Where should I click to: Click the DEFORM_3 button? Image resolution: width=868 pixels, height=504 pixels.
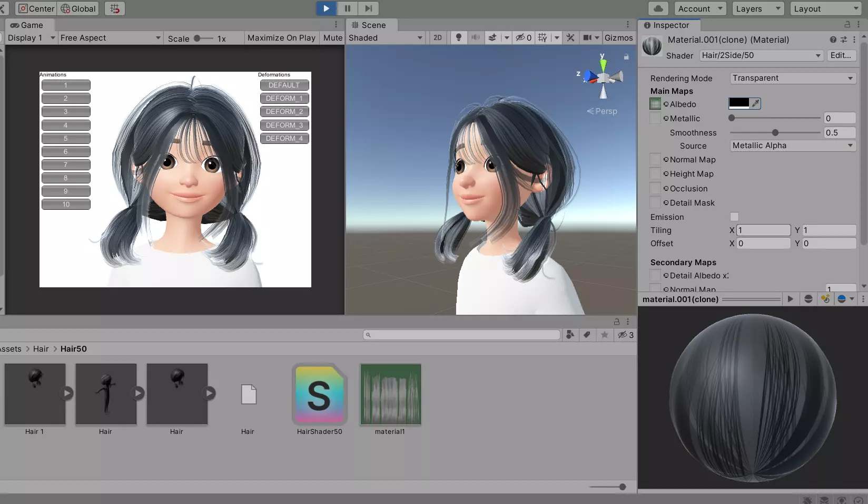284,125
